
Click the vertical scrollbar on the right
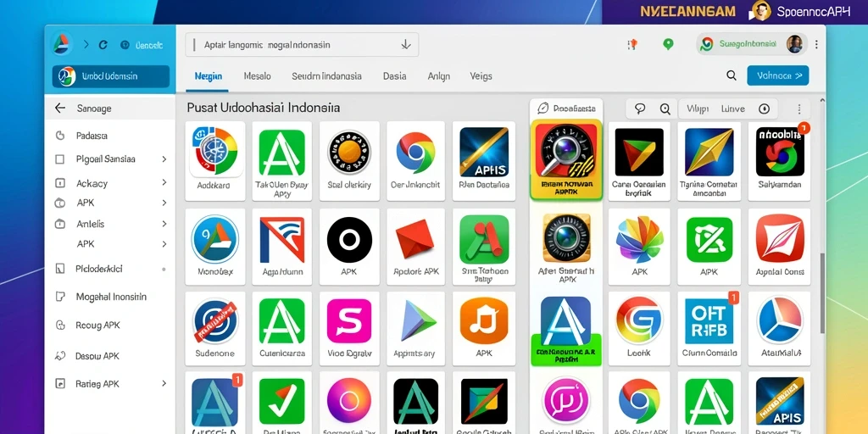point(822,293)
